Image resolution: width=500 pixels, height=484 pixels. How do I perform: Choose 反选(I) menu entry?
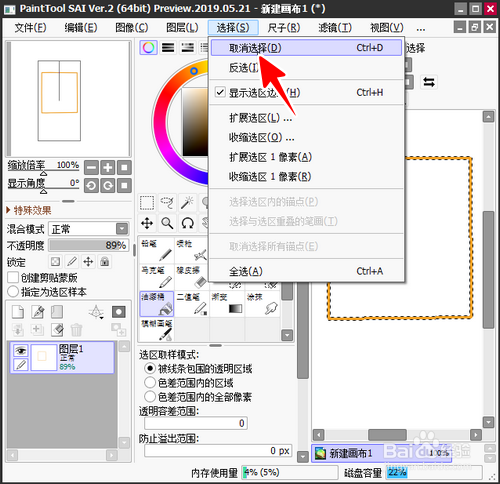pos(306,68)
